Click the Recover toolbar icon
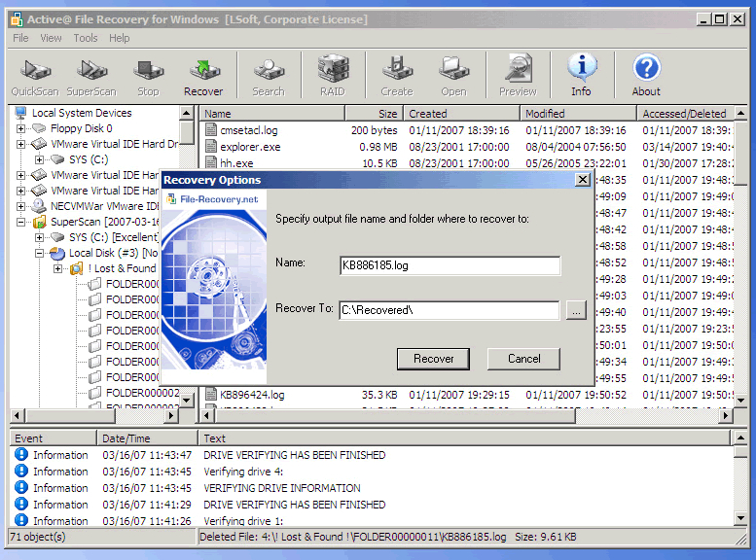 203,70
